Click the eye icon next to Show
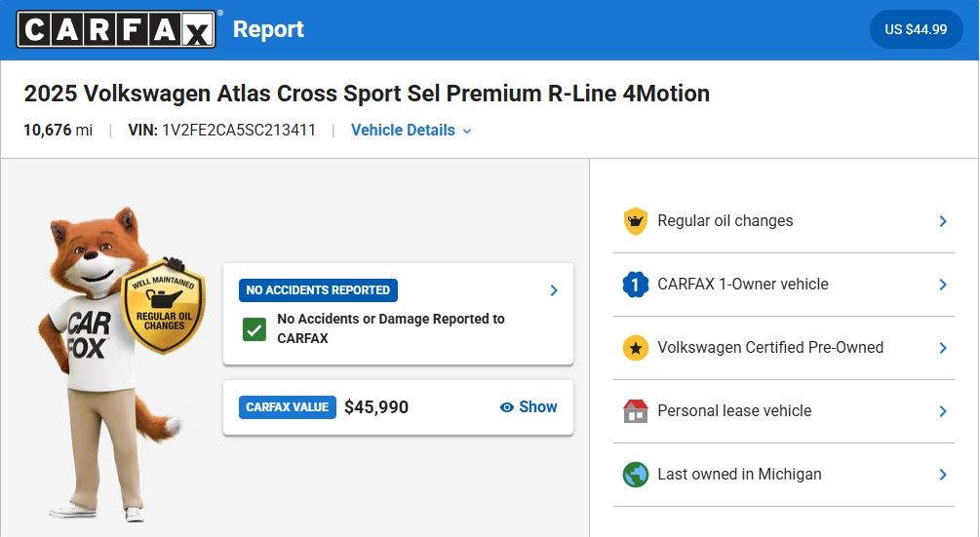This screenshot has height=537, width=980. point(507,407)
